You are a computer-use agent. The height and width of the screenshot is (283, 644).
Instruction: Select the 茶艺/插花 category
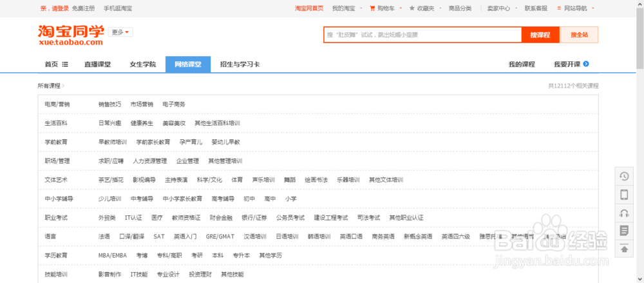pos(111,180)
